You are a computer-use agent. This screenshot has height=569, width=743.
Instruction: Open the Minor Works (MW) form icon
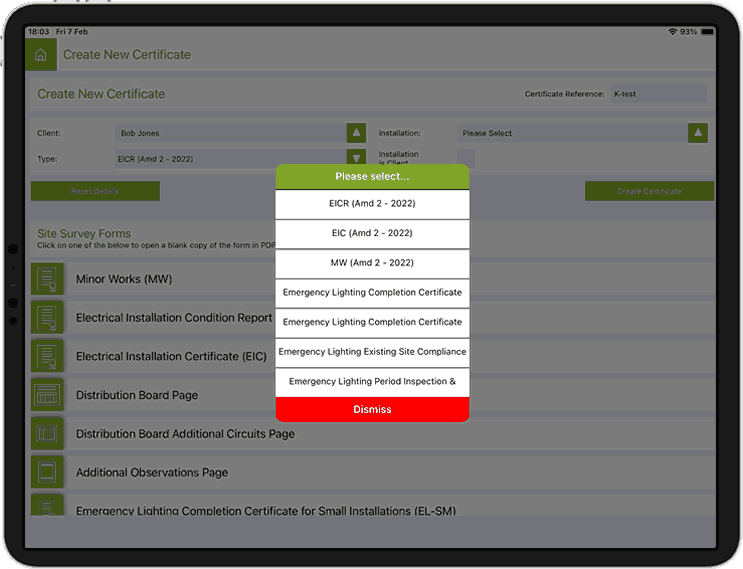pyautogui.click(x=47, y=279)
